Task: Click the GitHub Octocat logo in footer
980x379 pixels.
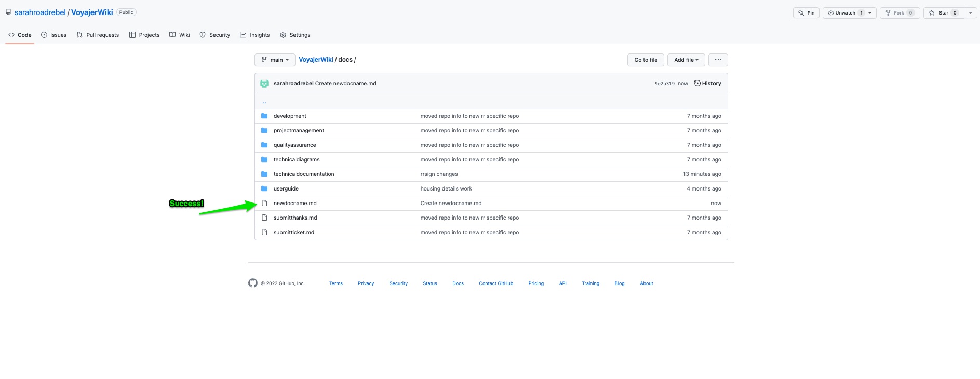Action: pyautogui.click(x=253, y=283)
